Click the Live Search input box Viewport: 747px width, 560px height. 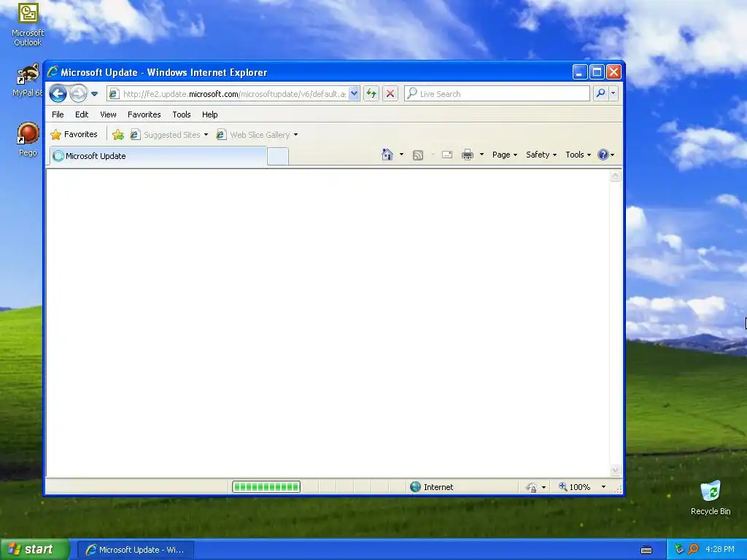click(x=497, y=94)
